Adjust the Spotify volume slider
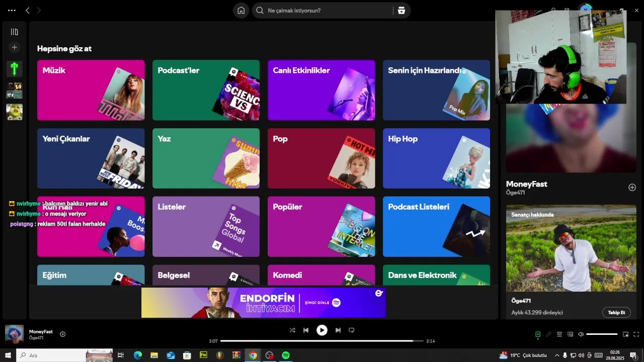This screenshot has height=362, width=644. [602, 334]
